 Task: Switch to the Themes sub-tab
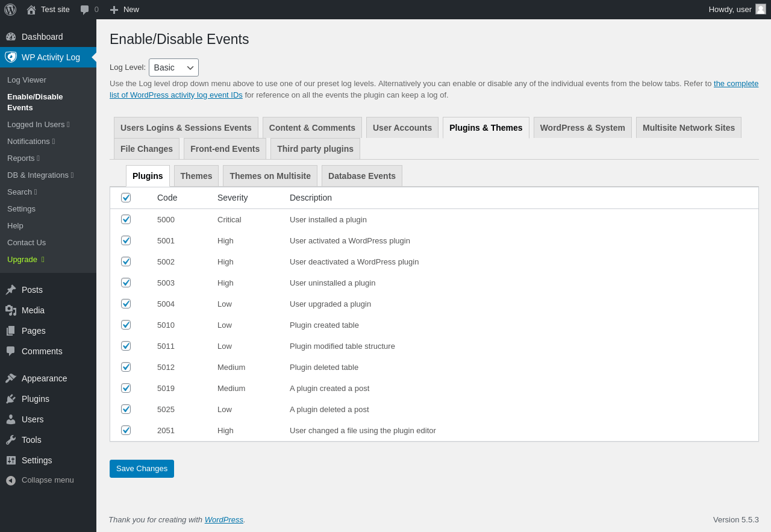[196, 176]
